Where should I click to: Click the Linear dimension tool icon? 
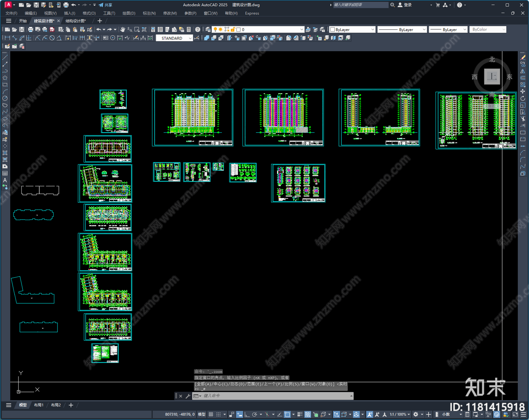(x=7, y=38)
